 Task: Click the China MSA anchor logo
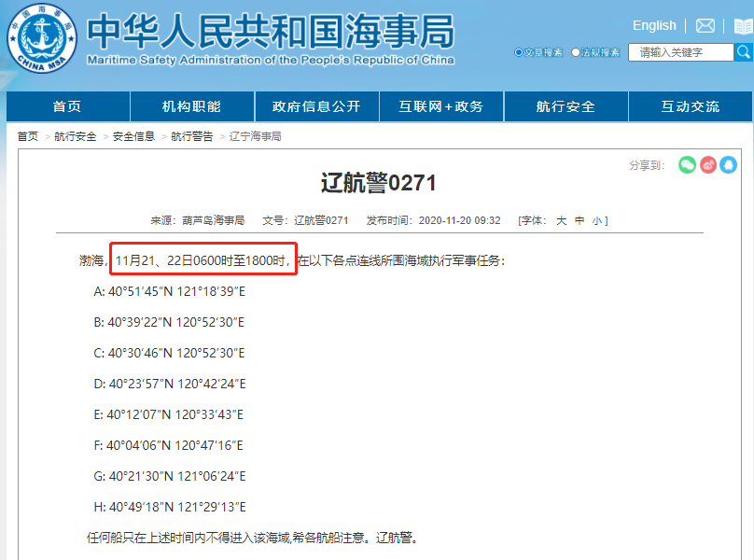click(x=42, y=38)
